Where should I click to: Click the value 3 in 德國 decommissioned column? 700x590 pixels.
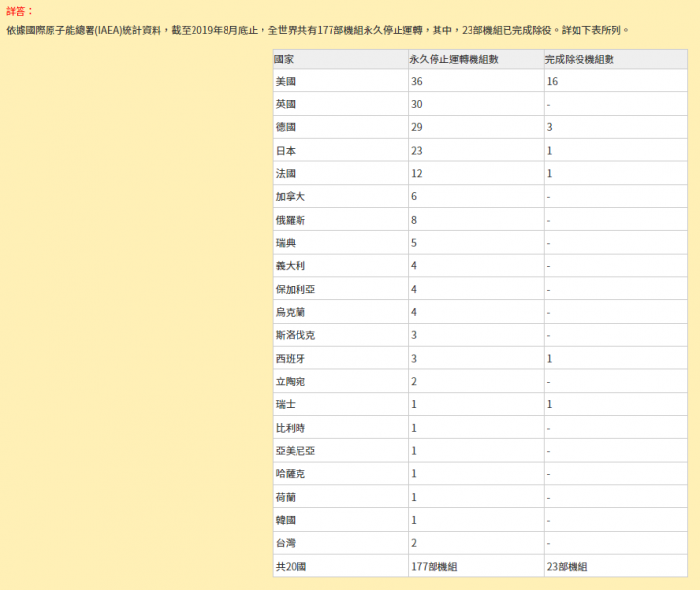pyautogui.click(x=550, y=127)
